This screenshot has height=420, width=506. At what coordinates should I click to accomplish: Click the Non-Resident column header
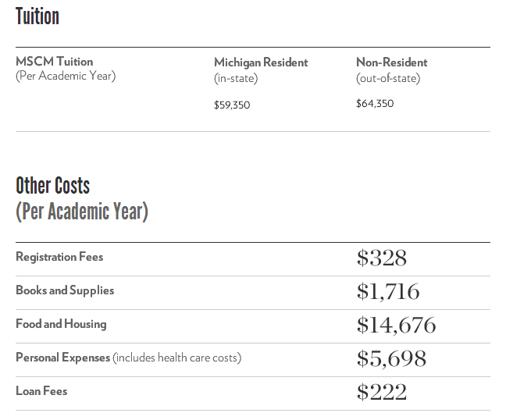(391, 62)
